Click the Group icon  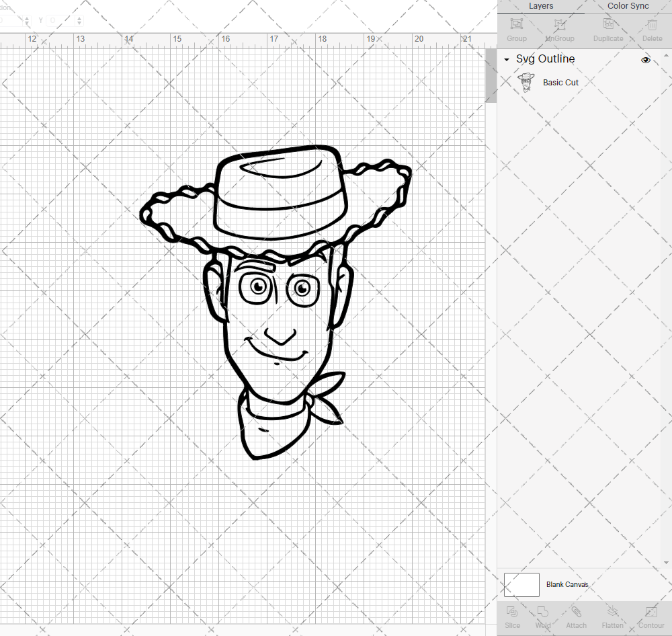[516, 24]
